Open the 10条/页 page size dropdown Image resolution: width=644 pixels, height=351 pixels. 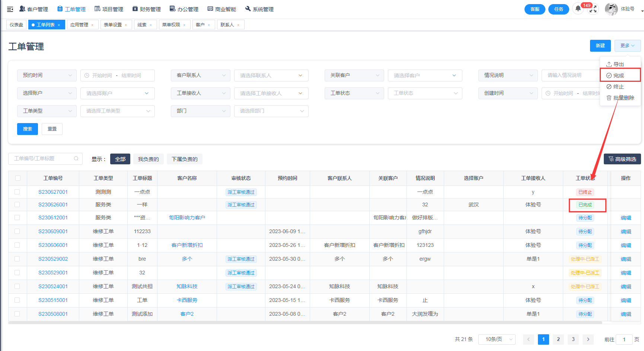coord(497,339)
